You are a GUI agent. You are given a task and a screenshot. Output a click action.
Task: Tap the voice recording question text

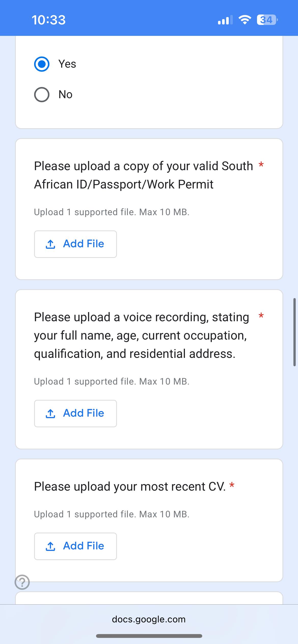pyautogui.click(x=141, y=335)
